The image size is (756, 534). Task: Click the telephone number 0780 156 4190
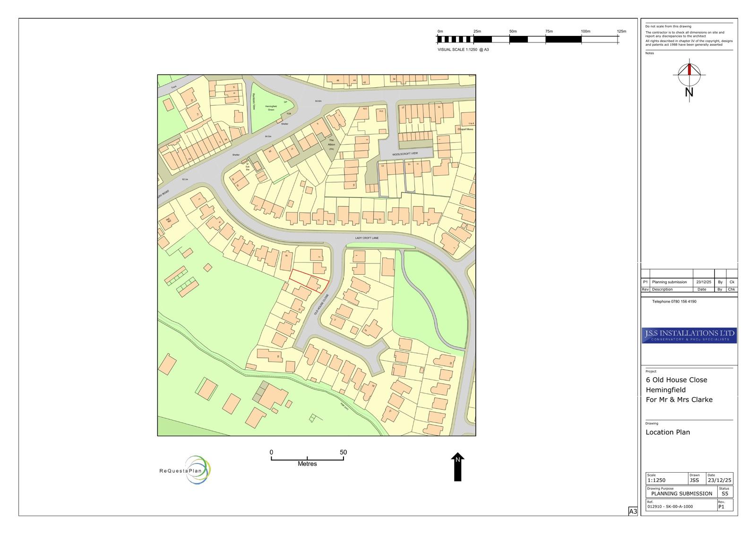point(674,301)
